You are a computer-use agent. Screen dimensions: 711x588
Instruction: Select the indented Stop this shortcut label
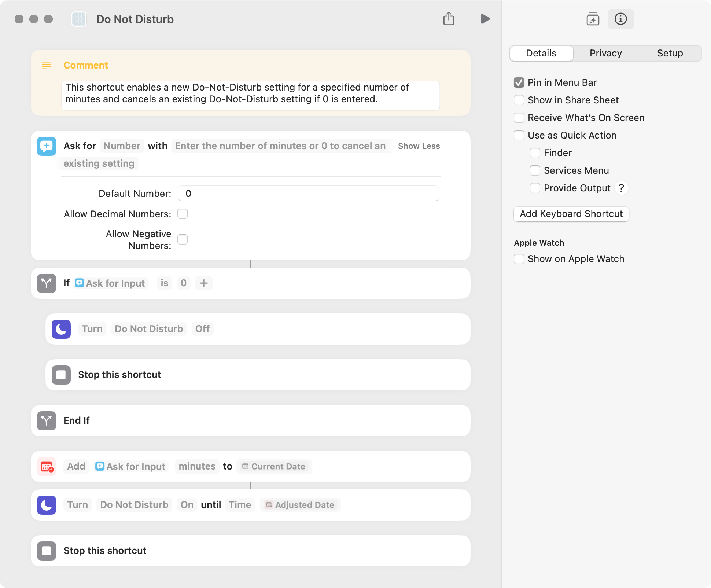(119, 375)
